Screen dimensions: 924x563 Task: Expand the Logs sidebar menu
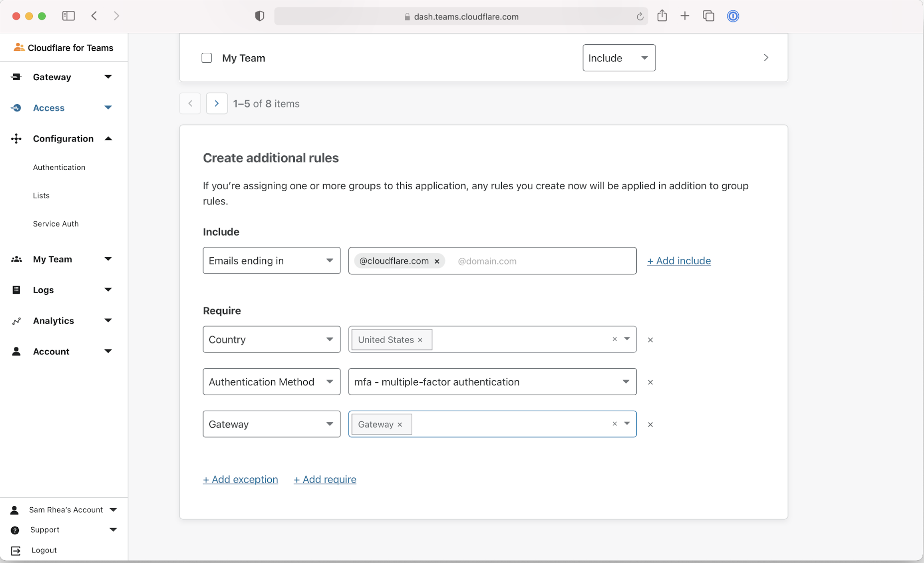108,290
